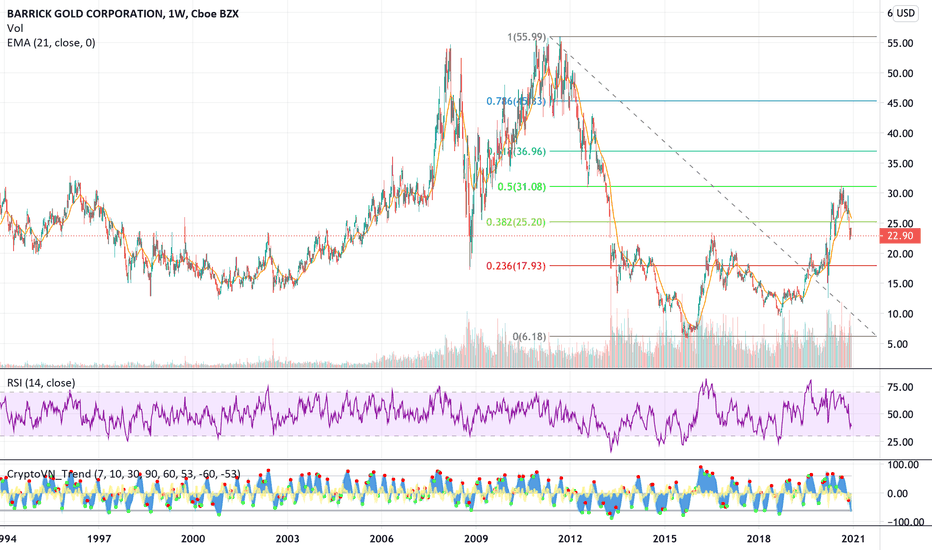The height and width of the screenshot is (550, 932).
Task: Click the 2015 time axis label
Action: [665, 539]
